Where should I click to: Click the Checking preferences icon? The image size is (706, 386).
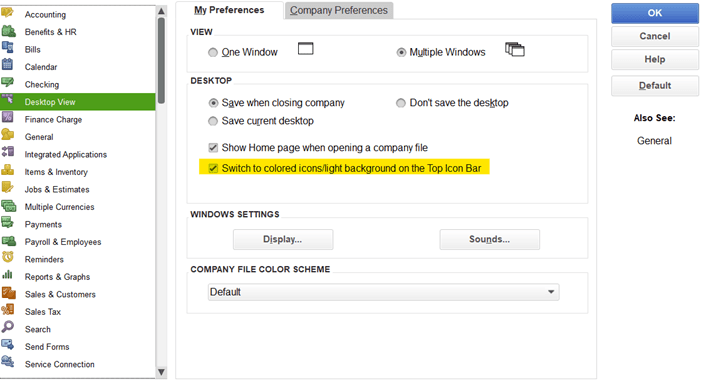pyautogui.click(x=8, y=82)
